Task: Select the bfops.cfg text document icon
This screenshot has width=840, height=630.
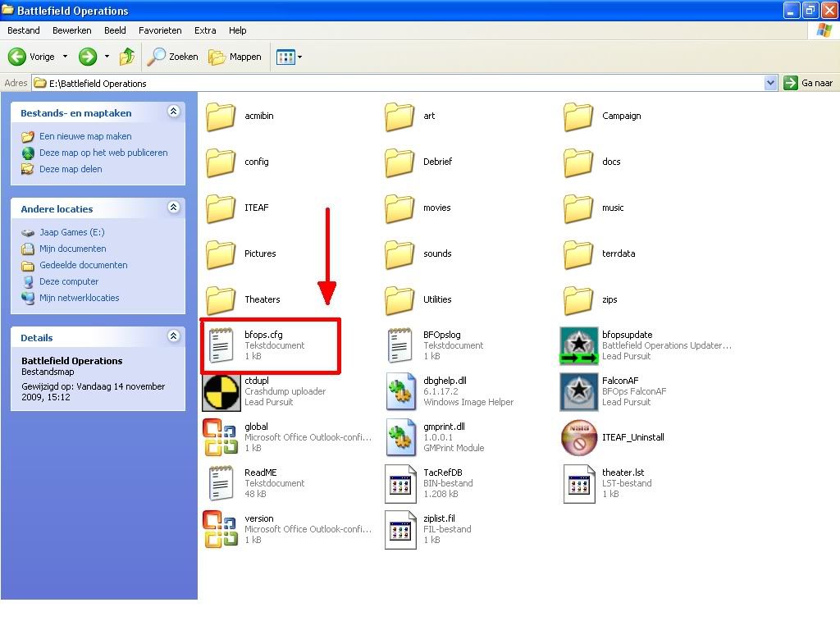Action: [x=221, y=345]
